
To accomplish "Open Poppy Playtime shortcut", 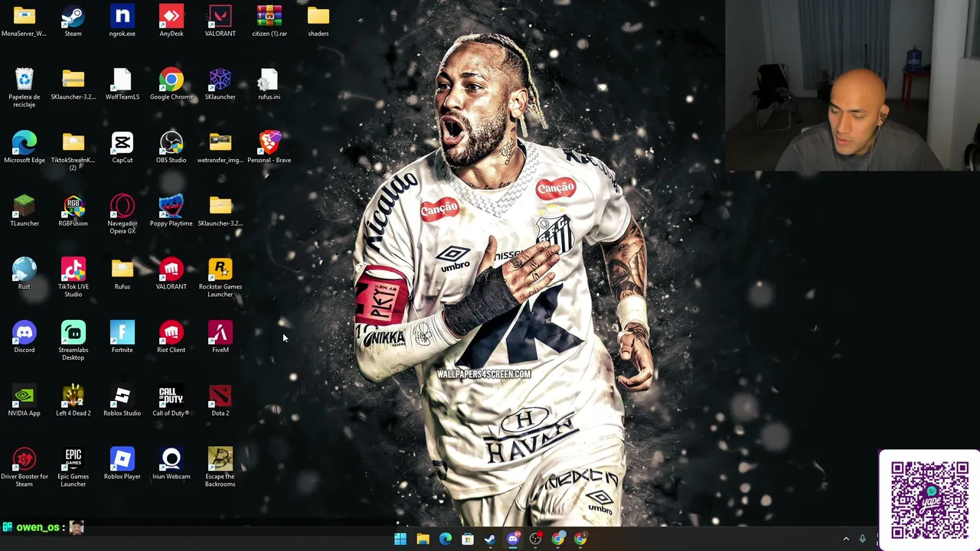I will pos(171,210).
